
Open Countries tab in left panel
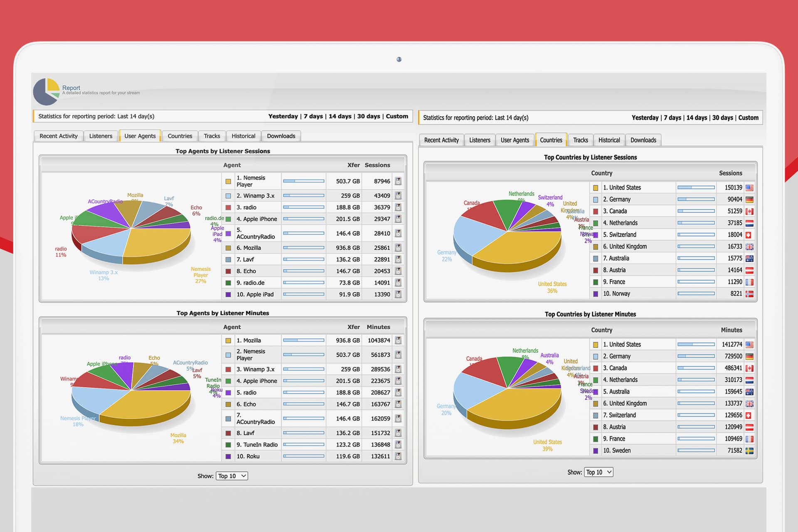(180, 136)
